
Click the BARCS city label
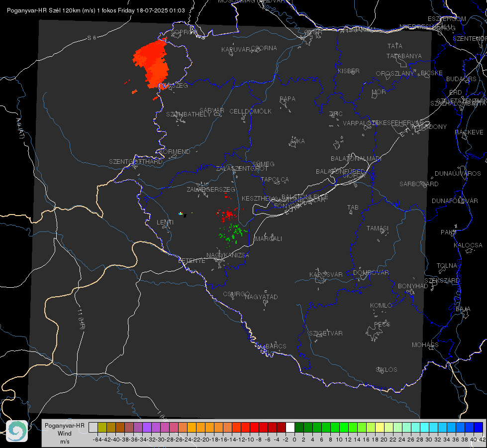pos(276,346)
